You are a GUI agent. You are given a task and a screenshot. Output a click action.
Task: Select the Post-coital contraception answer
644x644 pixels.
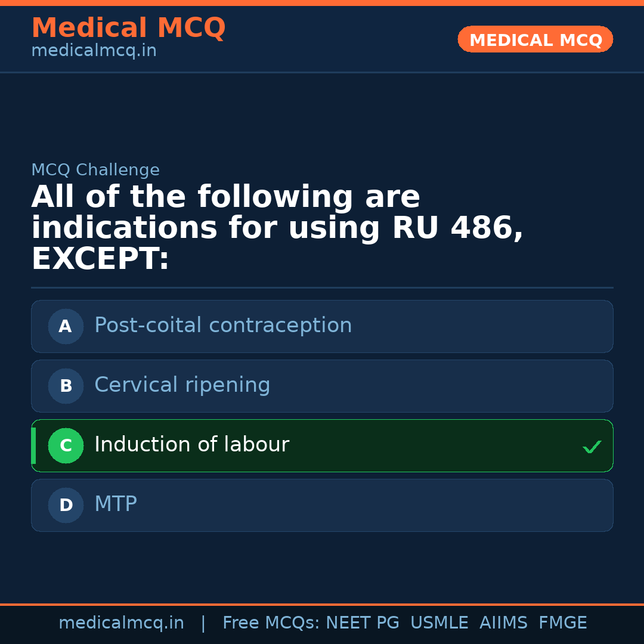point(223,326)
